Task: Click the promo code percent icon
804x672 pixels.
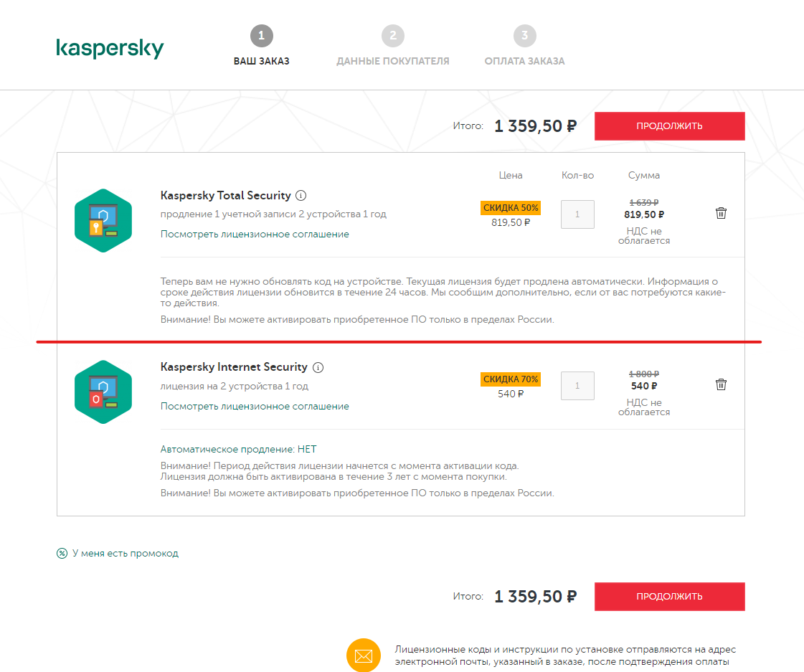Action: tap(62, 554)
